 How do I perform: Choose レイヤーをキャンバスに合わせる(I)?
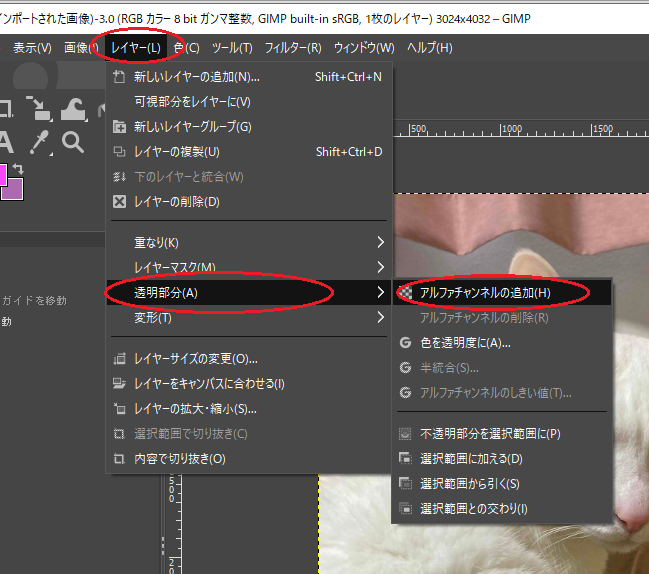click(x=209, y=384)
